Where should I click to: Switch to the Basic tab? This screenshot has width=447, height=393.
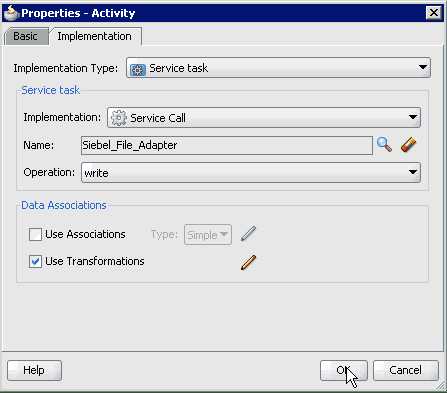pyautogui.click(x=26, y=36)
